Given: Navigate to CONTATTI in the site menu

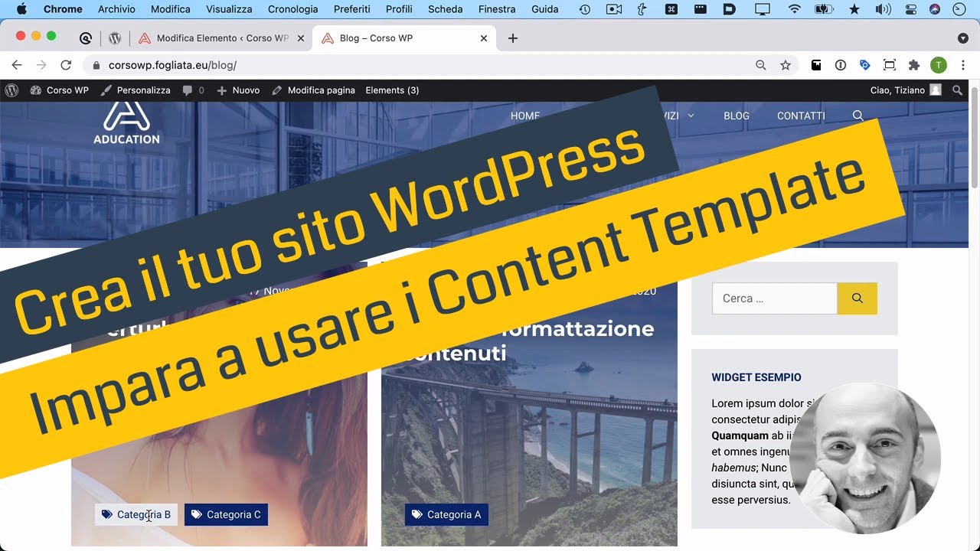Looking at the screenshot, I should click(800, 116).
